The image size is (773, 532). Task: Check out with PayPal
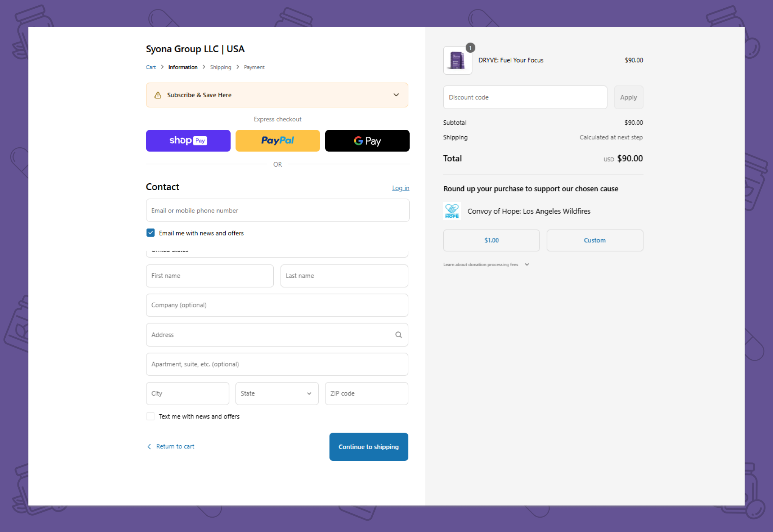pos(278,141)
